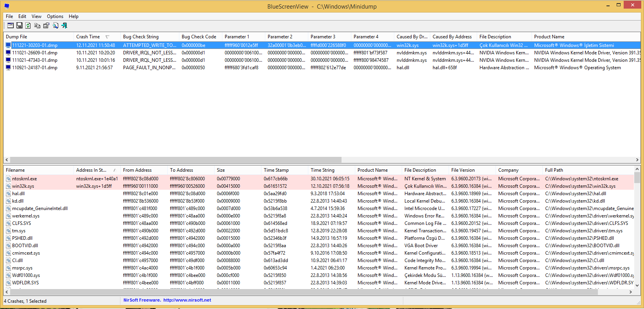Select the Wdf01000.sys driver row
The width and height of the screenshot is (644, 309).
[319, 275]
